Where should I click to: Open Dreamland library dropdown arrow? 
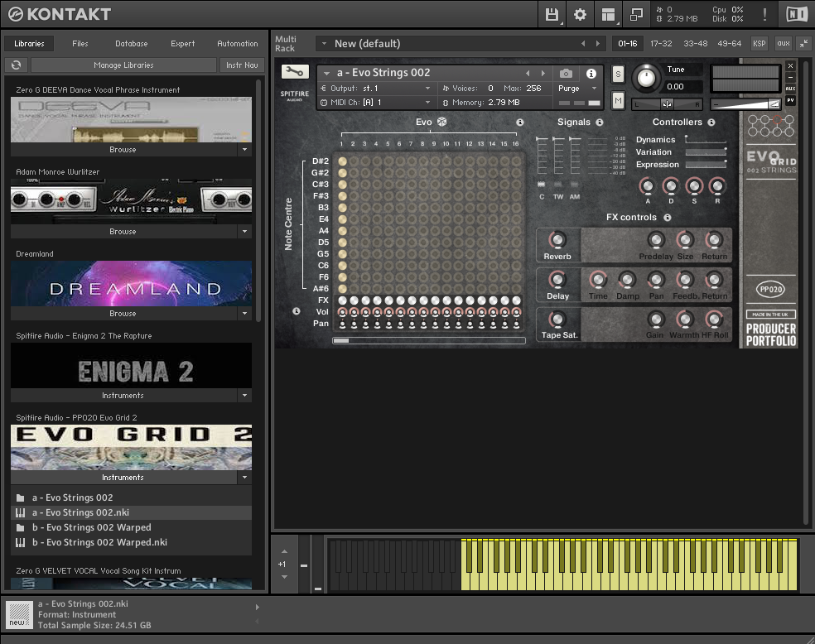pos(244,314)
